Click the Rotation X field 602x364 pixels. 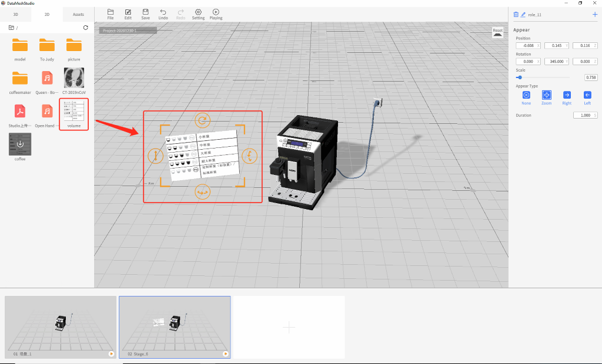click(528, 62)
